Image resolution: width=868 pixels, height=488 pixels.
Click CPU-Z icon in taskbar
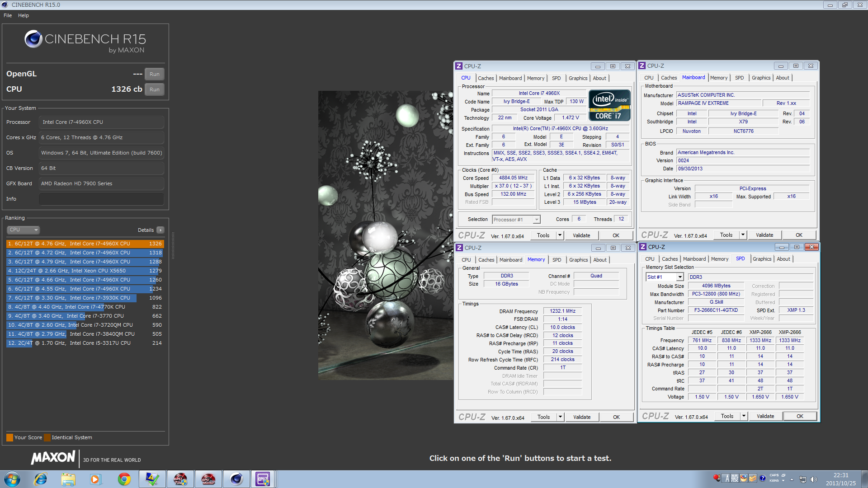click(x=263, y=479)
